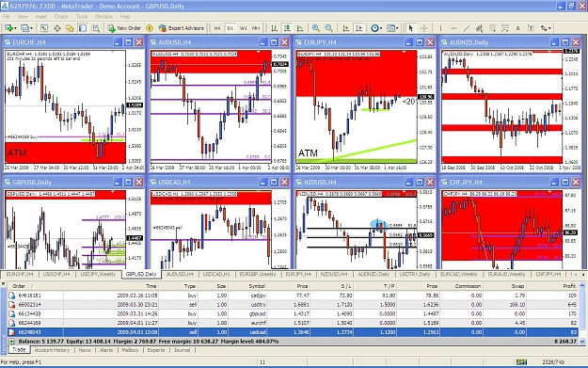Select the Fibonacci expansion tool
Image resolution: width=588 pixels, height=368 pixels.
click(x=505, y=28)
